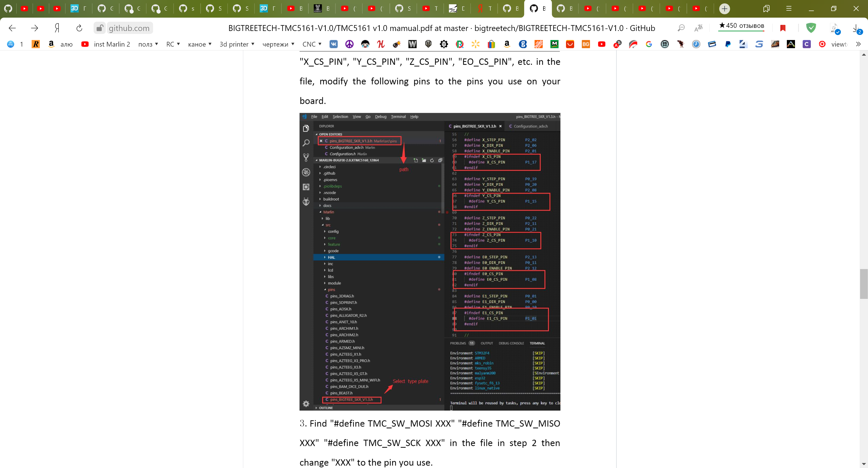The height and width of the screenshot is (468, 868).
Task: Click the red bookmark ribbon icon
Action: tap(783, 28)
